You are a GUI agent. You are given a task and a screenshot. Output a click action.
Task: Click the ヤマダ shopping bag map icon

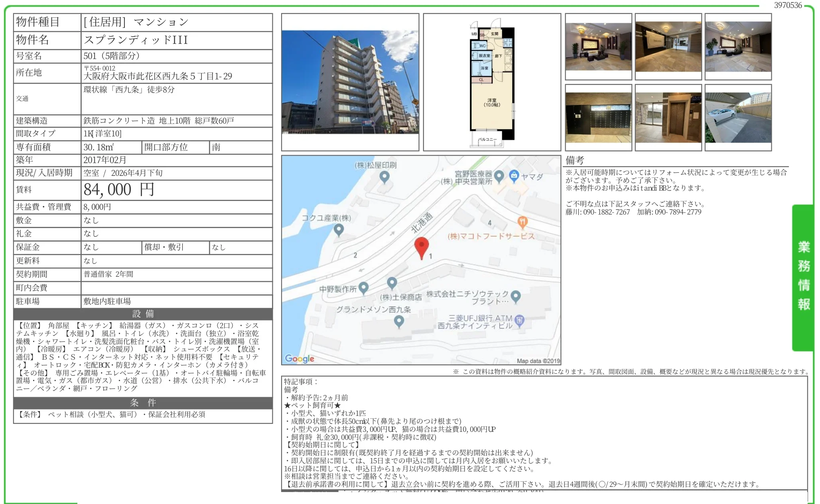click(514, 175)
